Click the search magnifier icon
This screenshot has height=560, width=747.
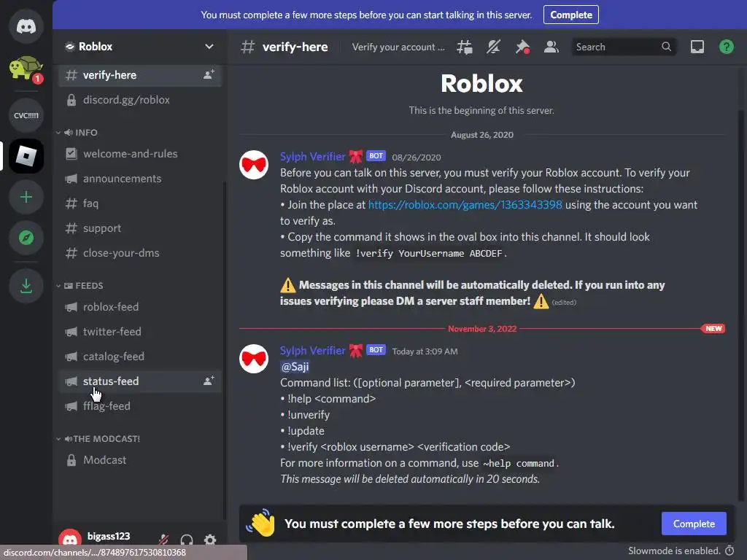(x=667, y=47)
